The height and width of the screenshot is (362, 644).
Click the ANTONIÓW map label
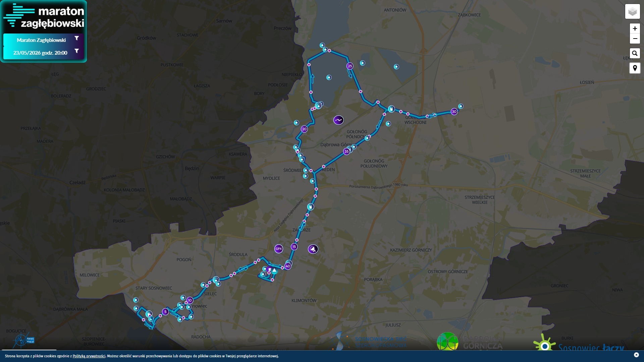point(395,10)
